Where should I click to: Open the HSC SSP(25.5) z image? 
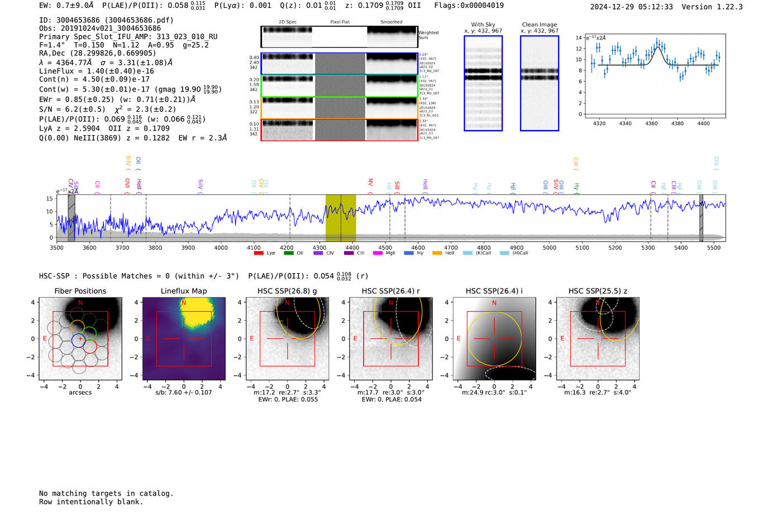[598, 339]
